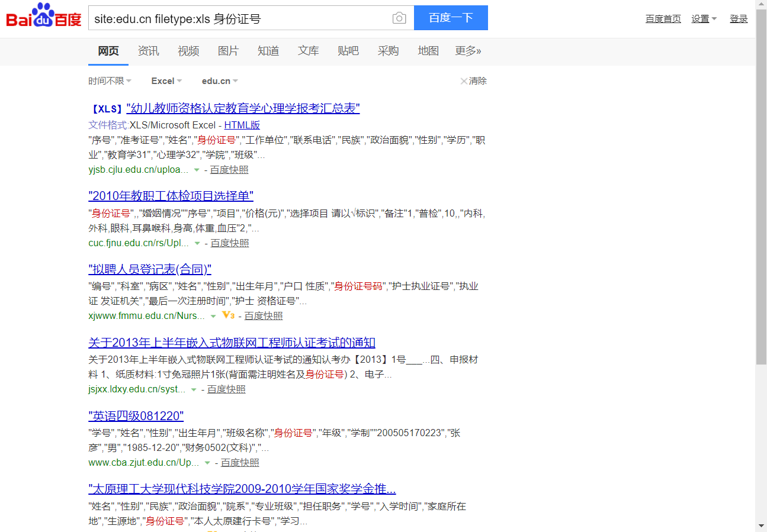Click cuc.fjnu.edu.cn green URL text
767x532 pixels.
pyautogui.click(x=139, y=243)
